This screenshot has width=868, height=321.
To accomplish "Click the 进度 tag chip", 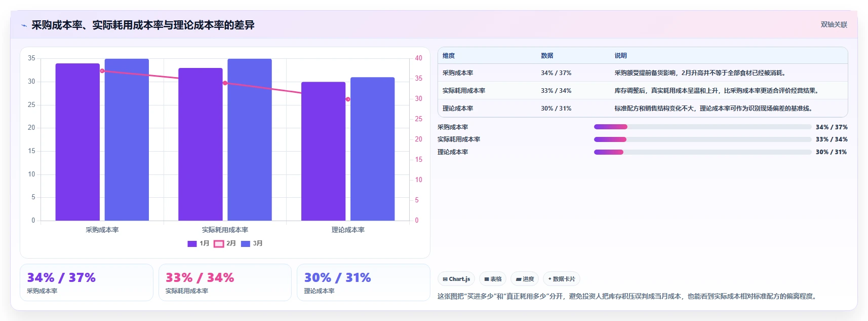I will [x=525, y=279].
